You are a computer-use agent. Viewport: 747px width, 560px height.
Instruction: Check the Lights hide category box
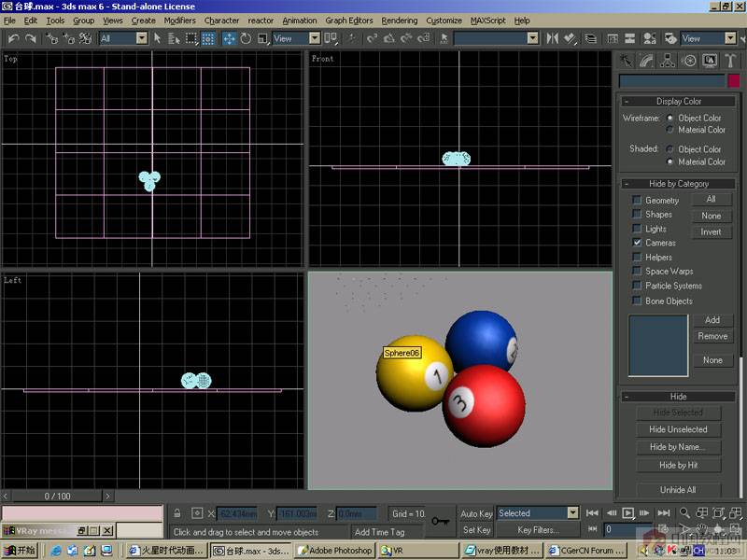coord(637,229)
